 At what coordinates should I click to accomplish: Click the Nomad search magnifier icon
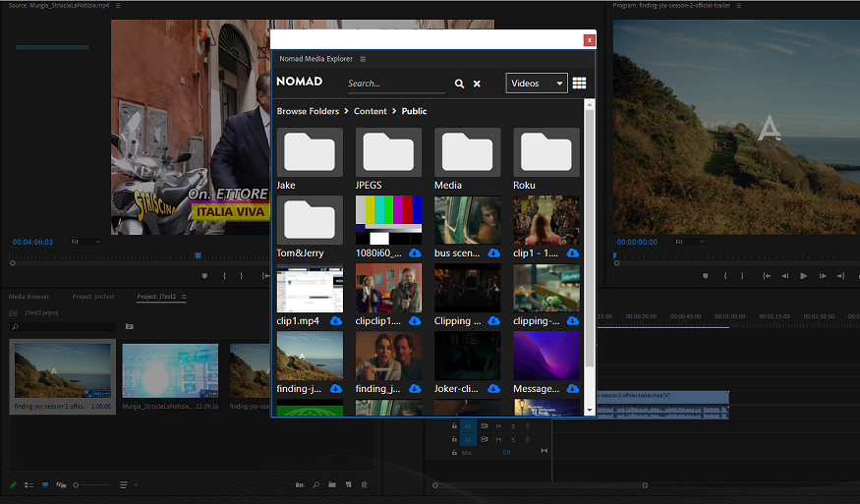tap(459, 84)
